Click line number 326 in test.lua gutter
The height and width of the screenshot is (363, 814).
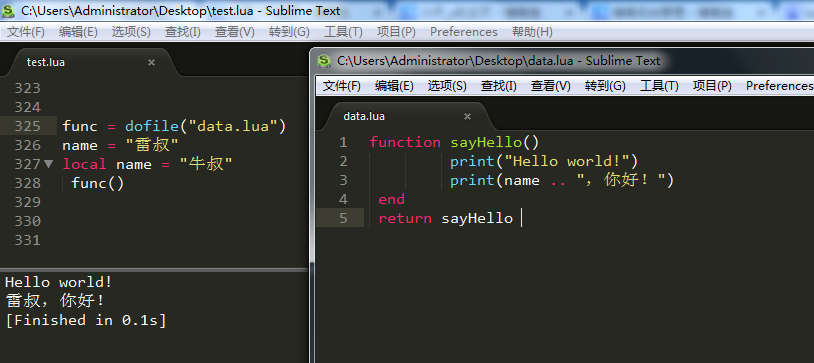click(28, 145)
